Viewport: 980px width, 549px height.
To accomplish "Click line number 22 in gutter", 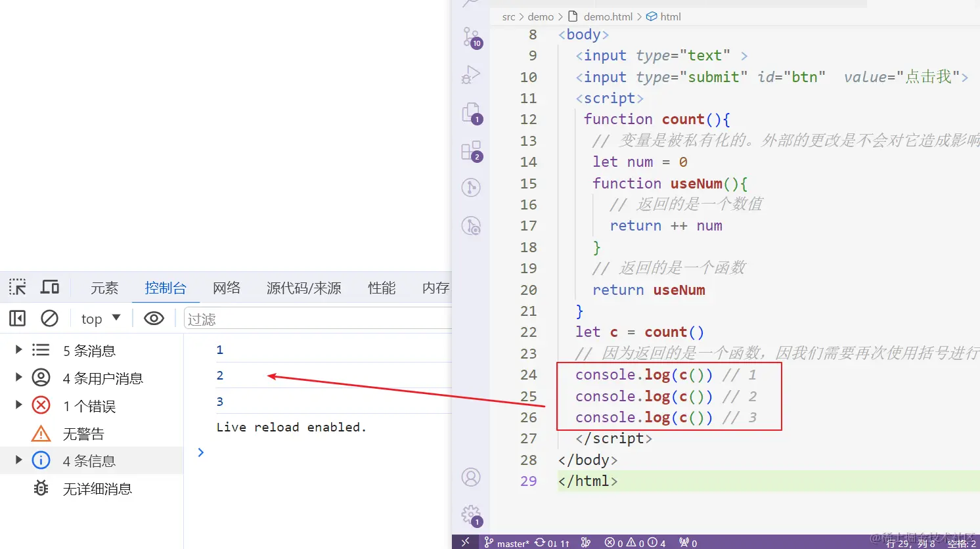I will point(529,332).
